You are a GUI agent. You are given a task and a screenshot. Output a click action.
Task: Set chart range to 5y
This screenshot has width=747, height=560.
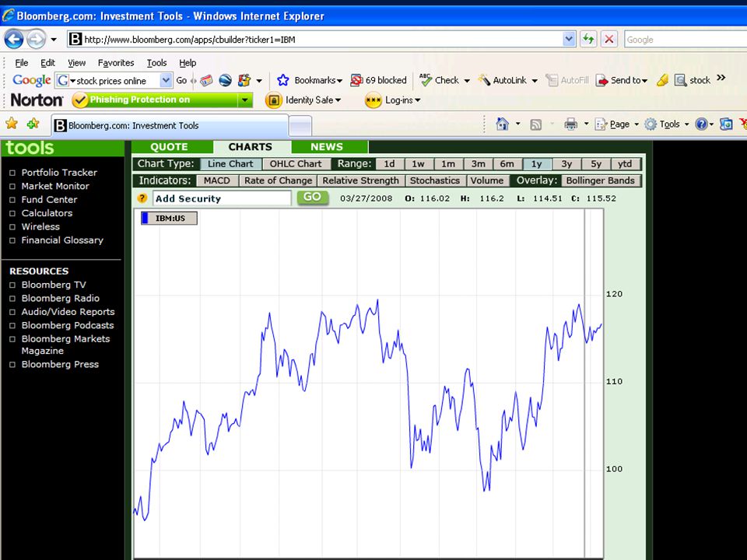click(596, 164)
